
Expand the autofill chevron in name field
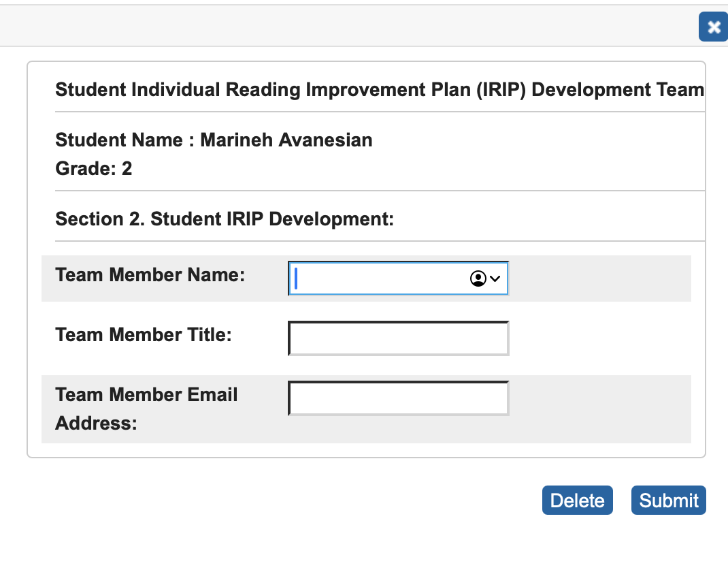tap(495, 279)
